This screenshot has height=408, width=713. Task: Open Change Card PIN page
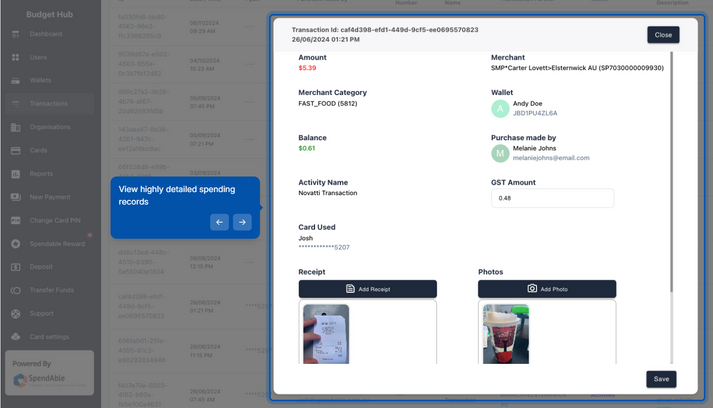coord(55,221)
